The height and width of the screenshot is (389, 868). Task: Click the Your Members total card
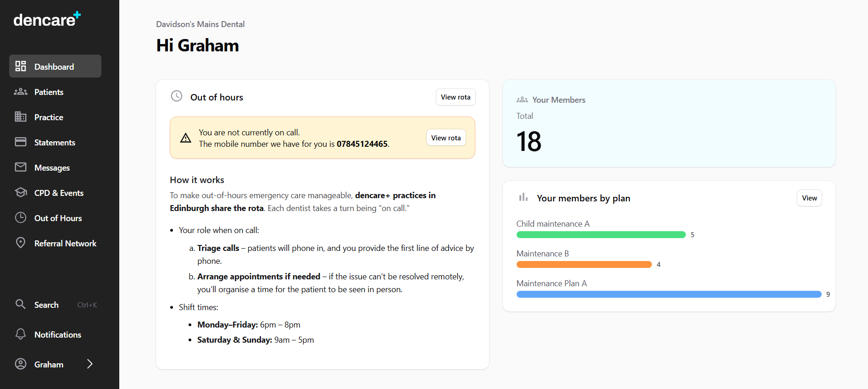tap(668, 123)
